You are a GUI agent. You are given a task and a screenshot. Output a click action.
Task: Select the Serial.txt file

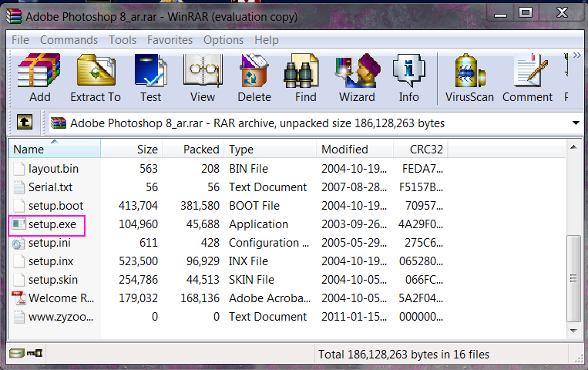pos(52,187)
